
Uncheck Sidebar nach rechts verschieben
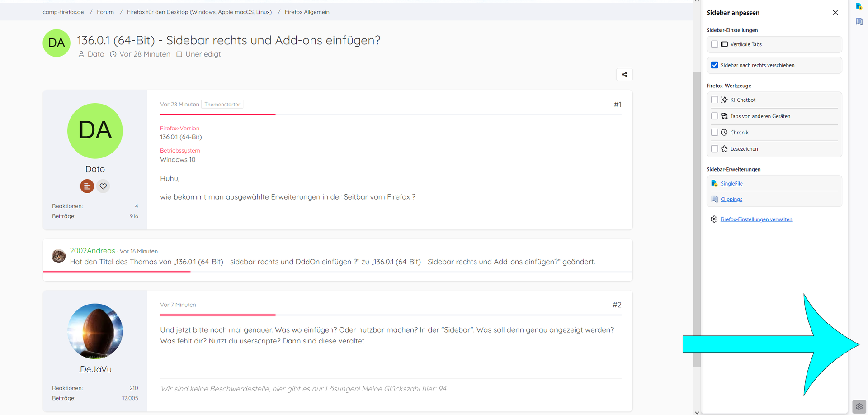pyautogui.click(x=714, y=65)
